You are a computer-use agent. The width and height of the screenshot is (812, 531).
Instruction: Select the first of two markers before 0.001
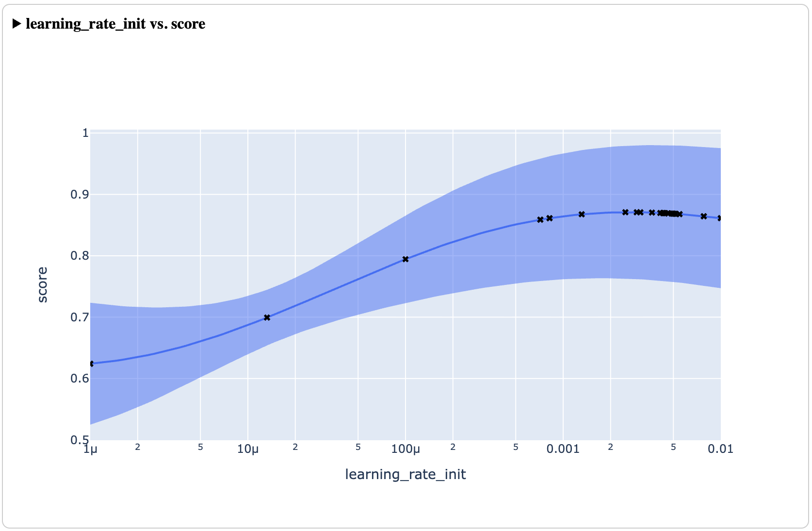point(540,220)
